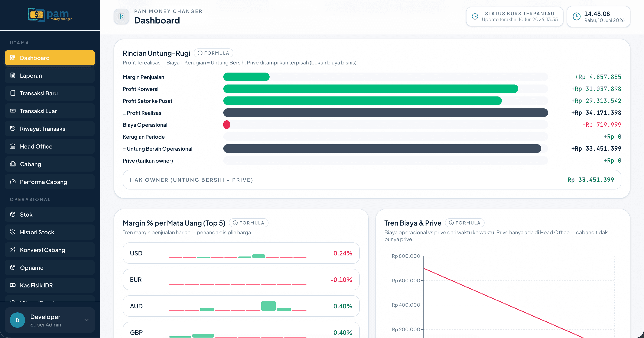Screen dimensions: 644x338
Task: Open the Laporan menu item
Action: pos(50,75)
